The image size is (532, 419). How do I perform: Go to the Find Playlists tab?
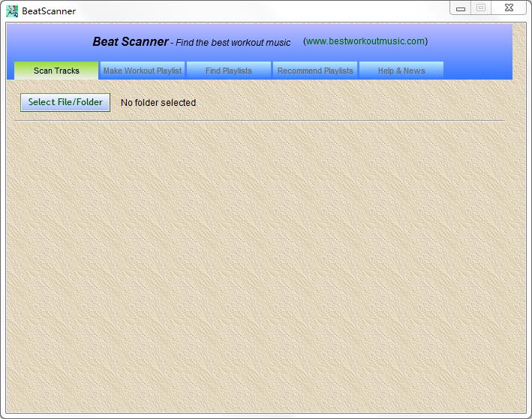[229, 71]
